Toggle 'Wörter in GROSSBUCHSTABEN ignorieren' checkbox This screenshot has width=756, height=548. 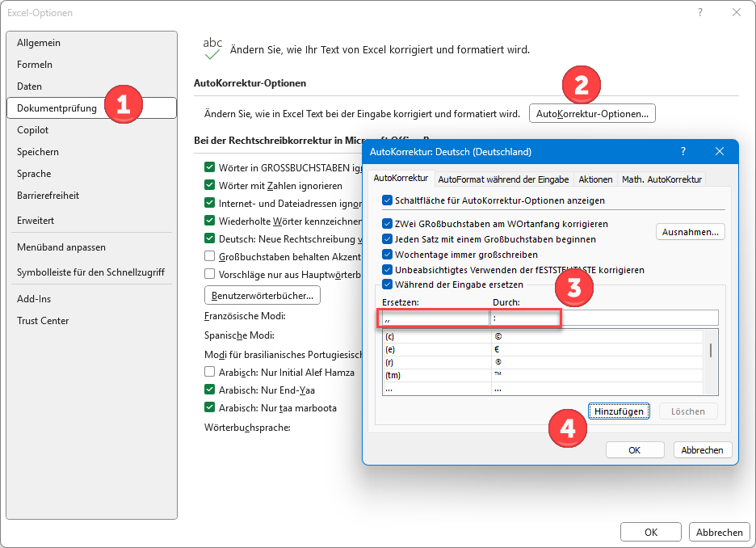coord(210,168)
